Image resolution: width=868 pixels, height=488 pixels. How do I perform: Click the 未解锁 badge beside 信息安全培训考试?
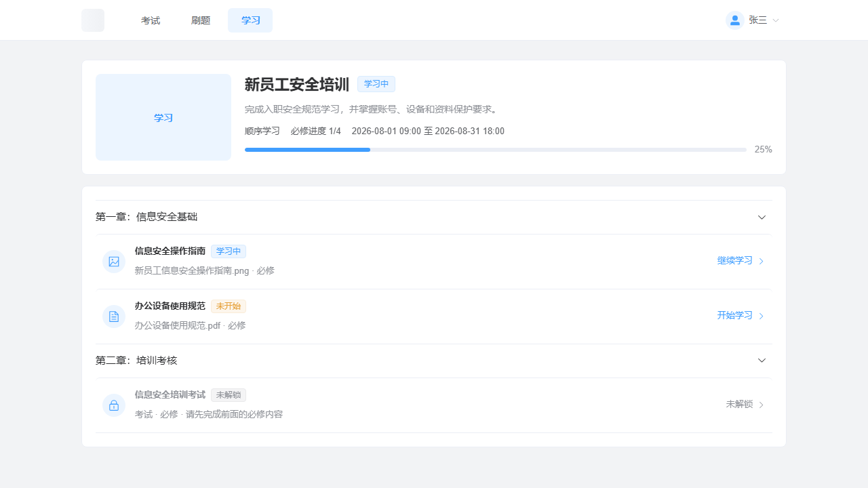pos(229,395)
